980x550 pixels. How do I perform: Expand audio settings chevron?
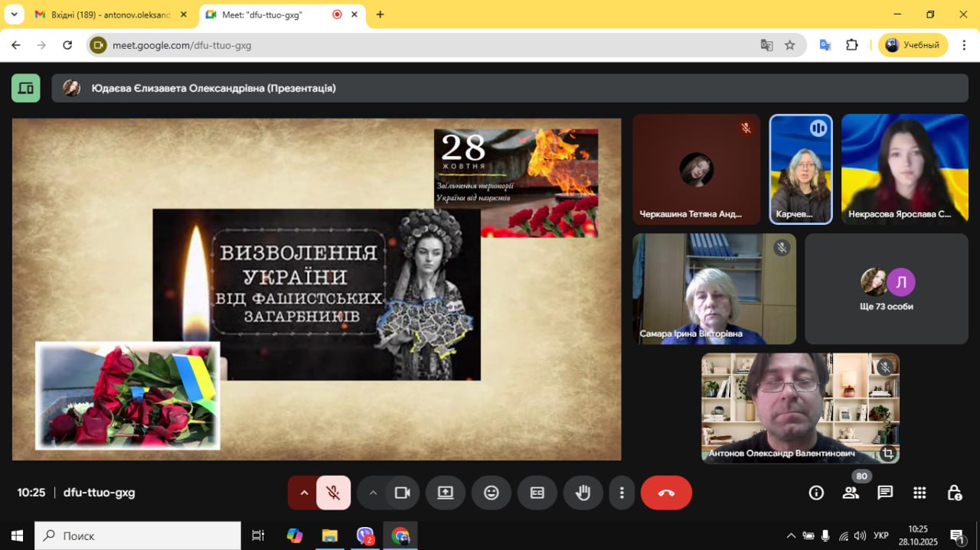[x=304, y=493]
